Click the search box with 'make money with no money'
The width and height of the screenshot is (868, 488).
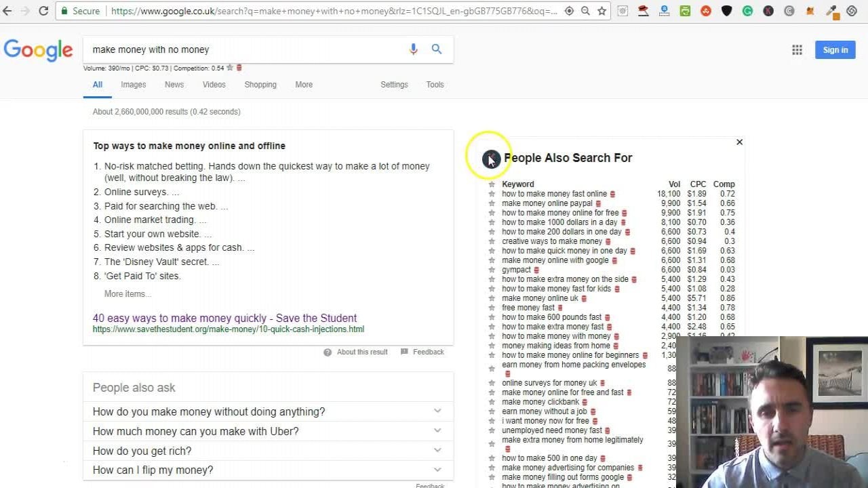point(244,49)
